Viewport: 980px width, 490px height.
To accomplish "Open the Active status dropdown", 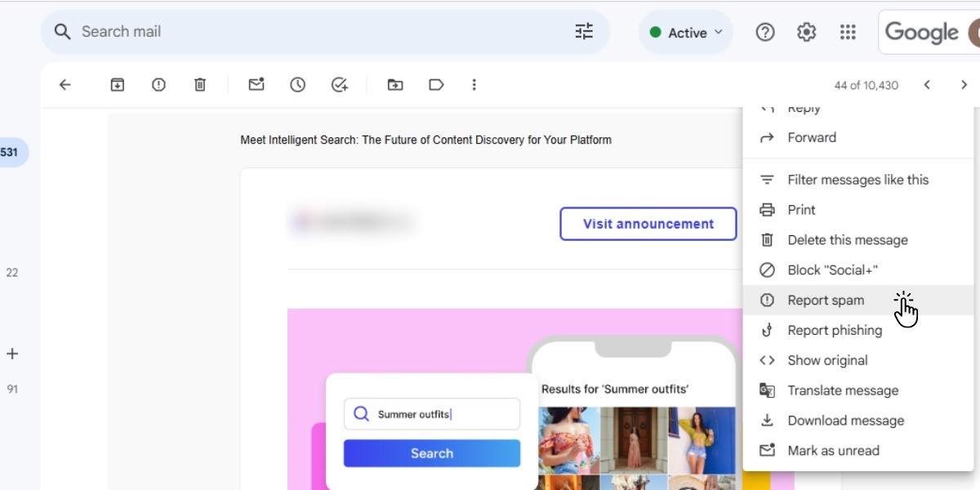I will 686,33.
